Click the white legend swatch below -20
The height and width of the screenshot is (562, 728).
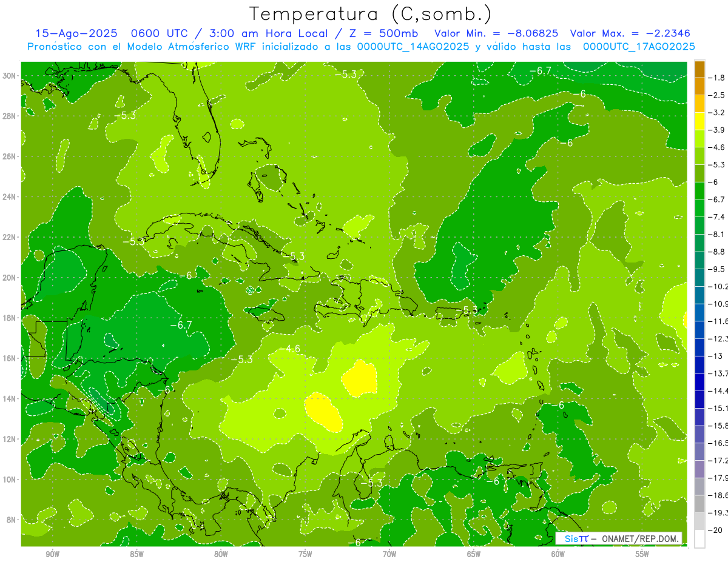[699, 538]
